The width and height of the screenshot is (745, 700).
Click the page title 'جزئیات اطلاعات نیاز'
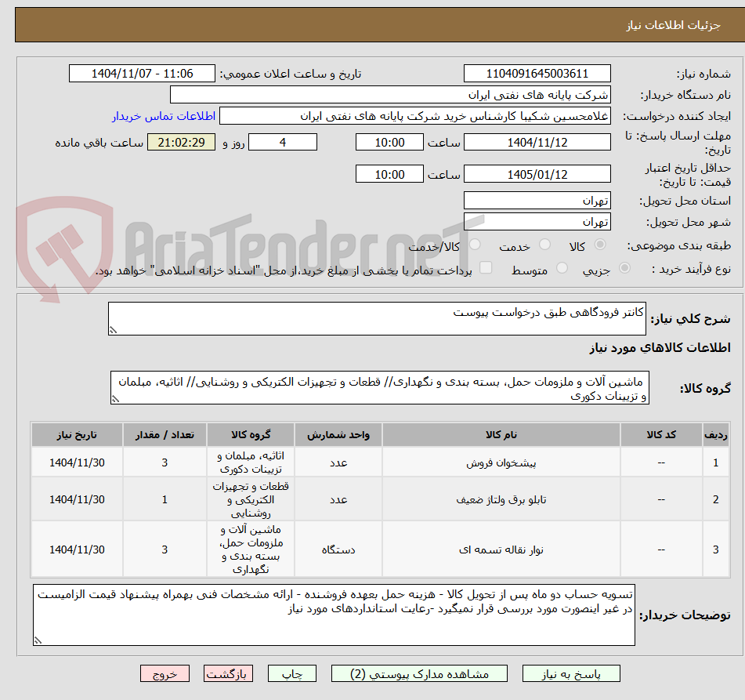pos(673,25)
